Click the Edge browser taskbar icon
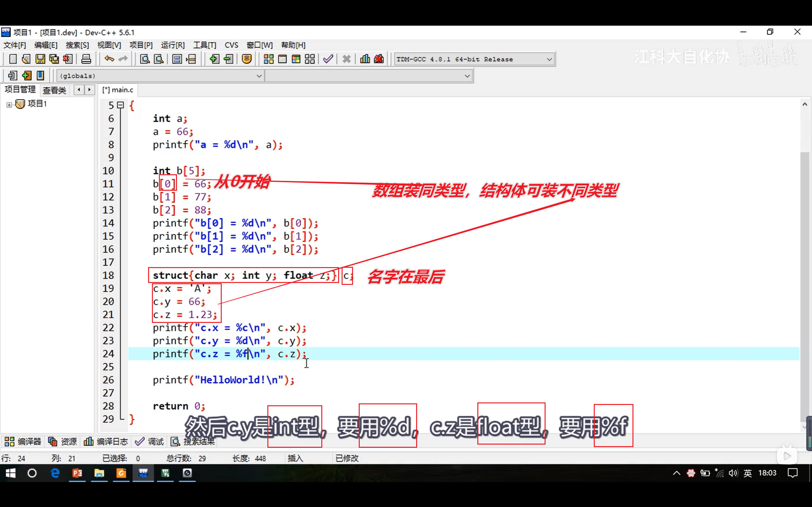Screen dimensions: 812x507 [55, 473]
